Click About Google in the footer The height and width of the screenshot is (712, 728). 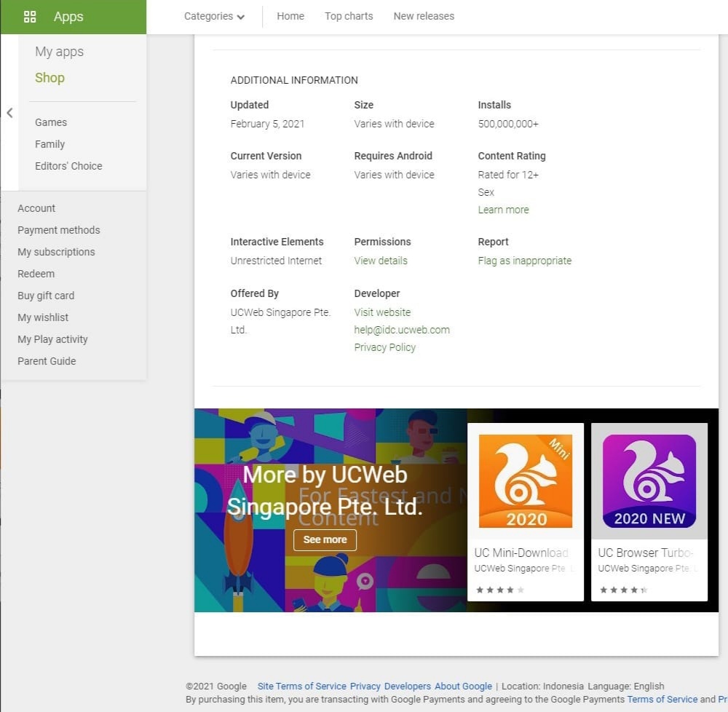463,686
